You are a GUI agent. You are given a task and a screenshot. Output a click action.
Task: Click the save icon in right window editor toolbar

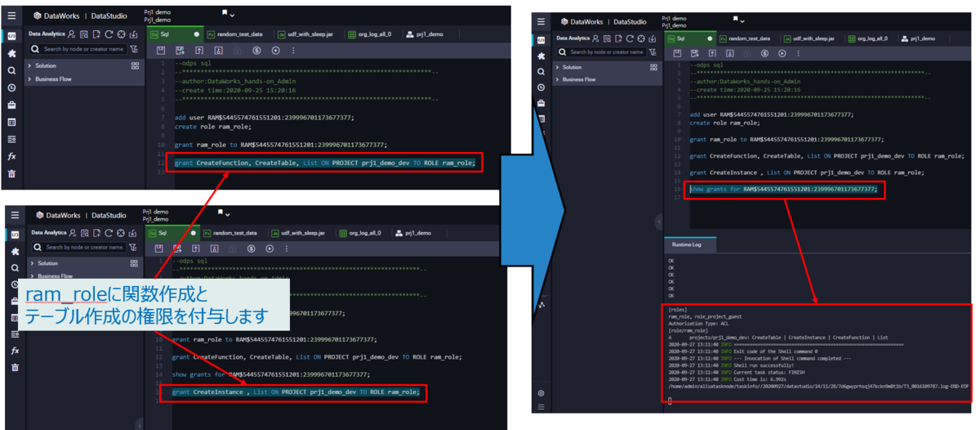point(675,53)
